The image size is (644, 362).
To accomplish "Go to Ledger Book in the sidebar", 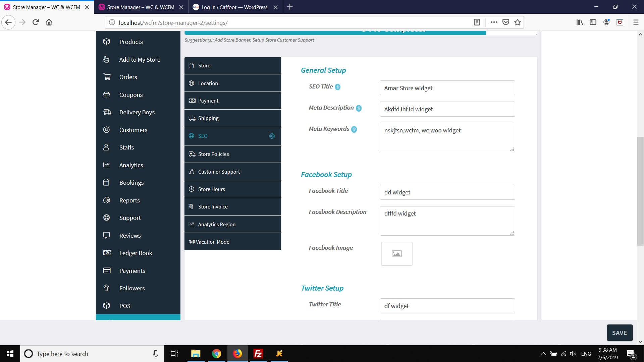I will [x=136, y=253].
